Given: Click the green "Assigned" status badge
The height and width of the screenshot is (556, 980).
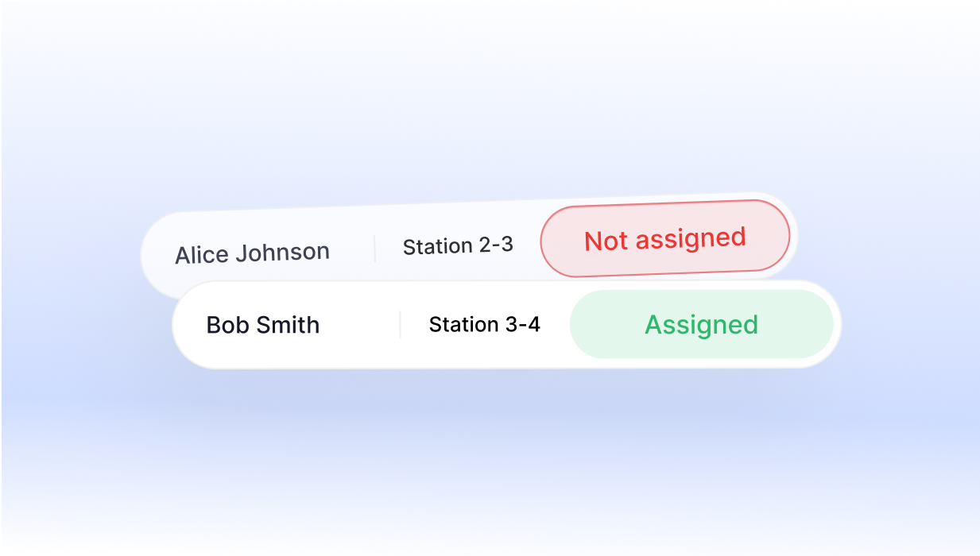Looking at the screenshot, I should point(701,324).
